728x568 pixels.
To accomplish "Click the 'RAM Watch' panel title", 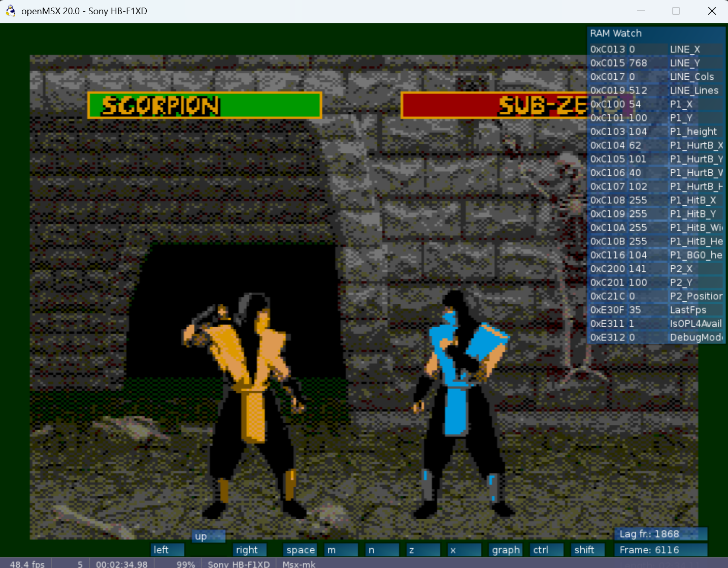I will point(616,33).
